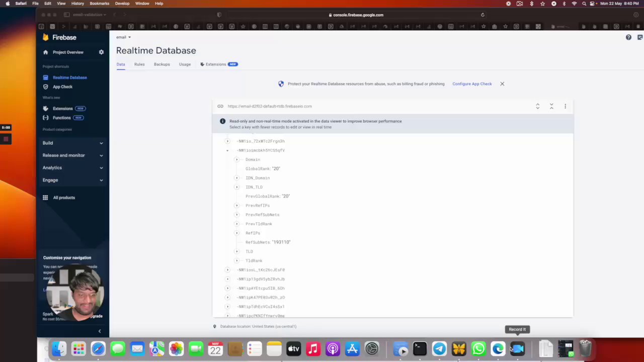Reload page in Safari address bar
This screenshot has height=362, width=644.
(x=482, y=15)
